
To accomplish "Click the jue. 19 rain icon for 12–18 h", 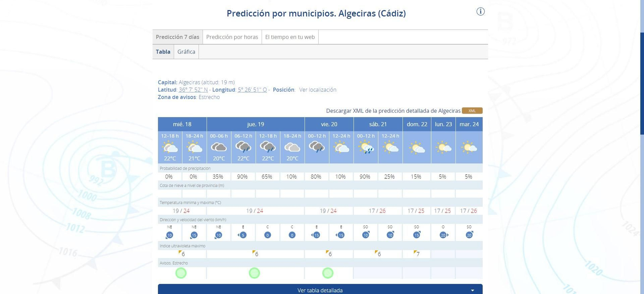I will pos(268,147).
